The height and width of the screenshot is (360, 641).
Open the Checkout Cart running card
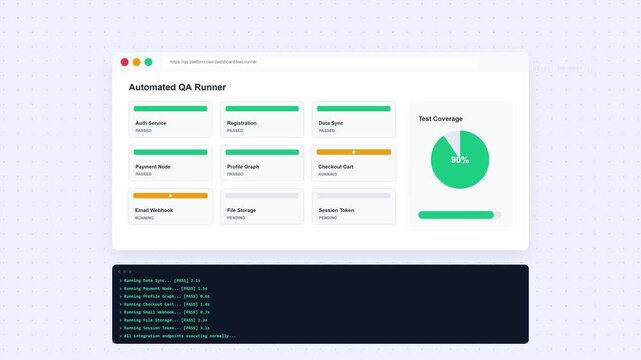(354, 163)
